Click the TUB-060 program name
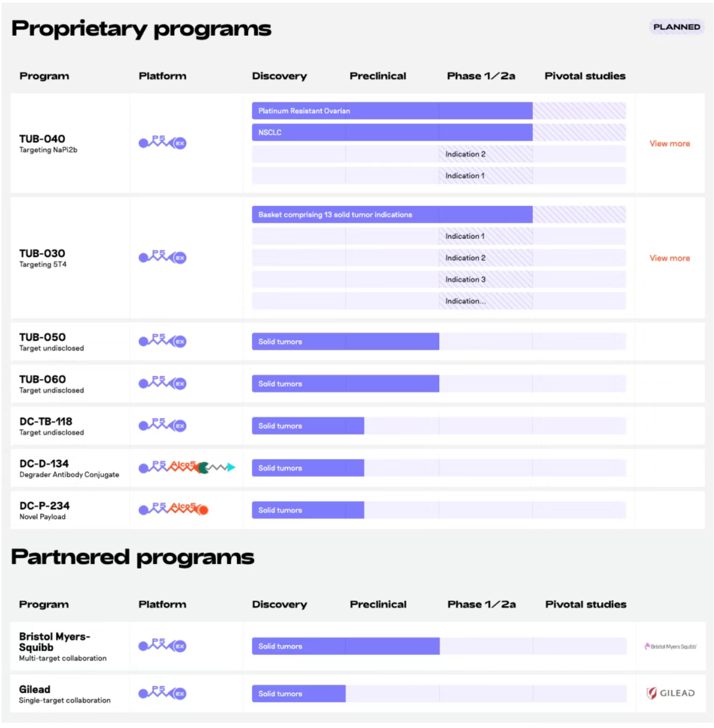This screenshot has height=728, width=714. [43, 379]
